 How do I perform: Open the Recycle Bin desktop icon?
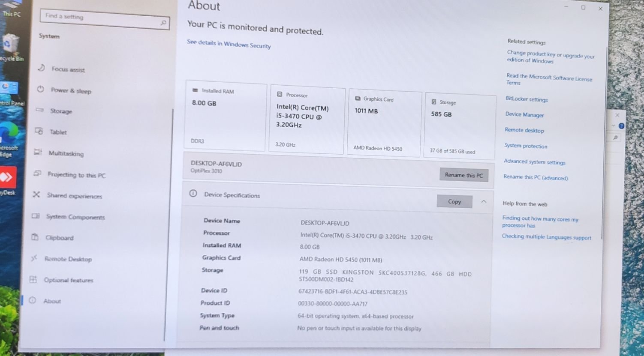click(10, 48)
